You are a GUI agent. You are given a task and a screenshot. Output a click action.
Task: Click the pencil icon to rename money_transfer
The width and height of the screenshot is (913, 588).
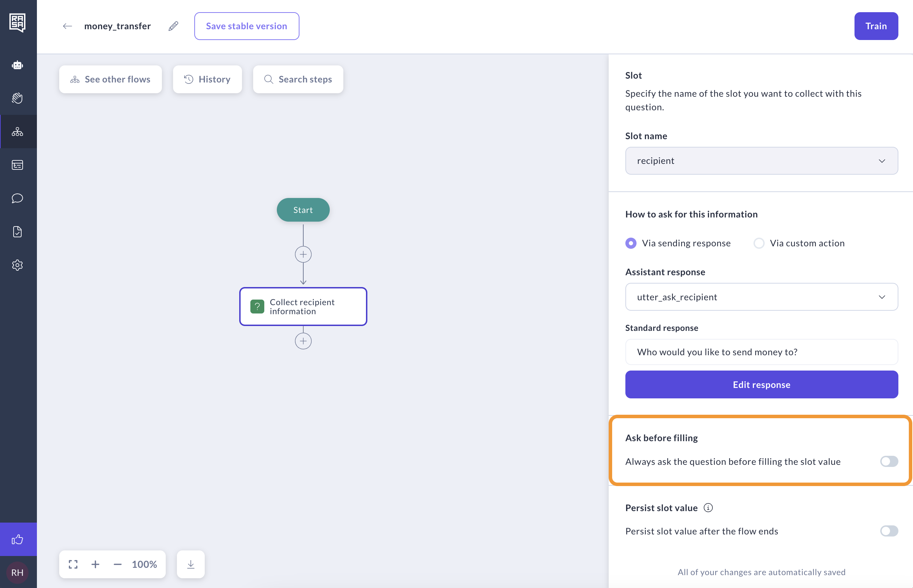[x=173, y=26]
